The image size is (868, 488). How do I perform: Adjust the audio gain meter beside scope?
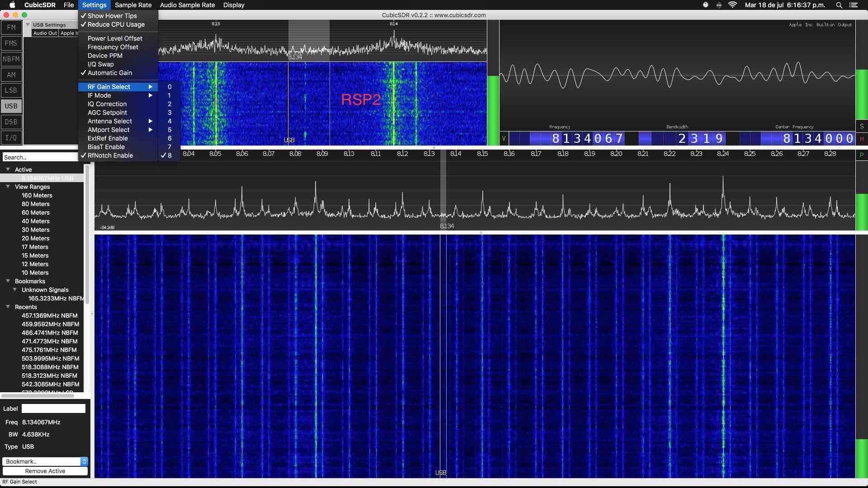click(862, 70)
